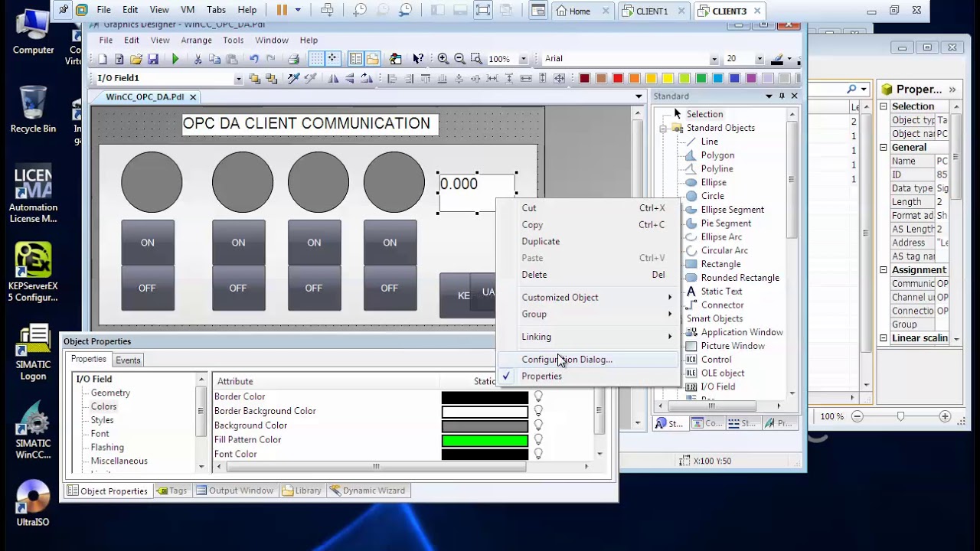The height and width of the screenshot is (551, 980).
Task: Click zoom in plus button beside slider
Action: [x=945, y=416]
